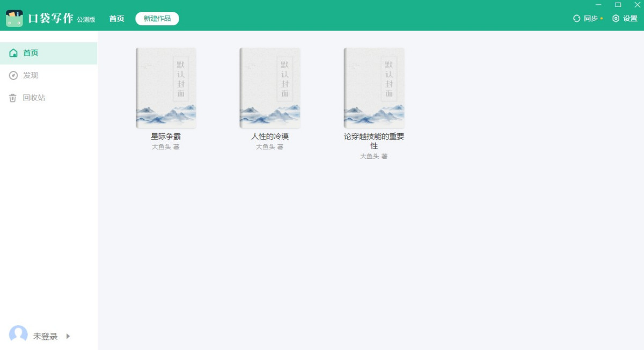Click author text under 论穿越技能的重要性
This screenshot has width=644, height=350.
pos(374,156)
